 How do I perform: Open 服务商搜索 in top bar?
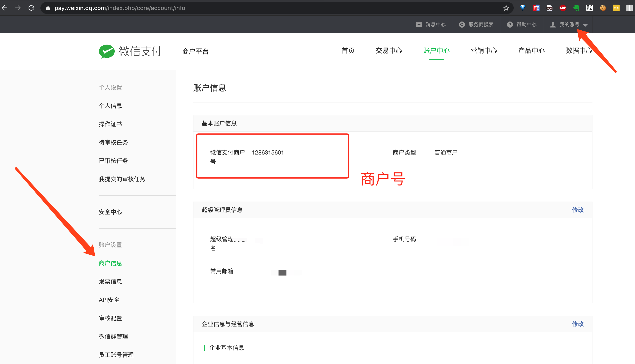[x=481, y=25]
